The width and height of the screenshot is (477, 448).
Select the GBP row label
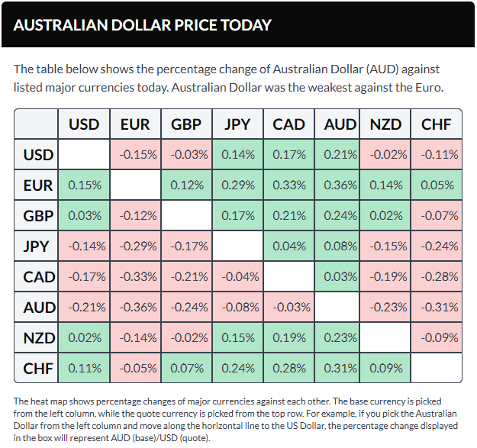pyautogui.click(x=38, y=216)
